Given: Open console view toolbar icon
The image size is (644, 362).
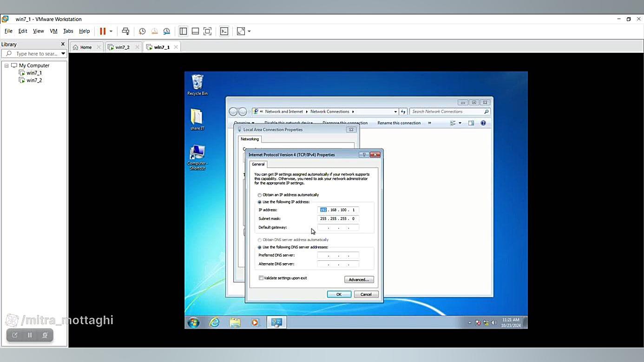Looking at the screenshot, I should (224, 31).
